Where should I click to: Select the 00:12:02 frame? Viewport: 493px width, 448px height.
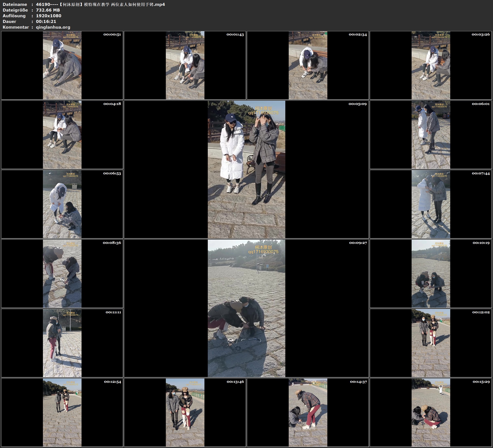click(431, 343)
